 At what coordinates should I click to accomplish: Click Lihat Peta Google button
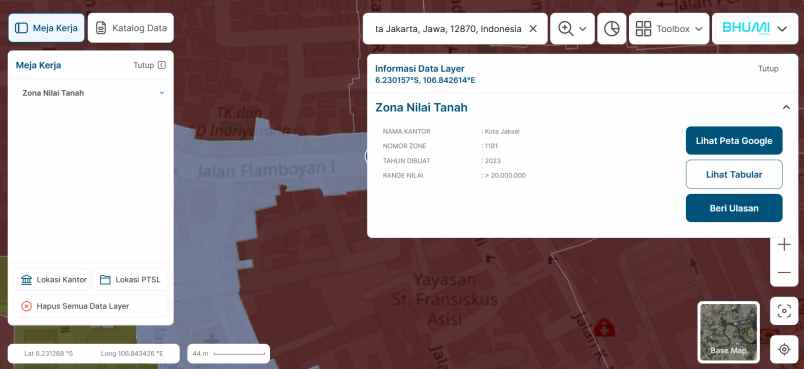tap(734, 140)
